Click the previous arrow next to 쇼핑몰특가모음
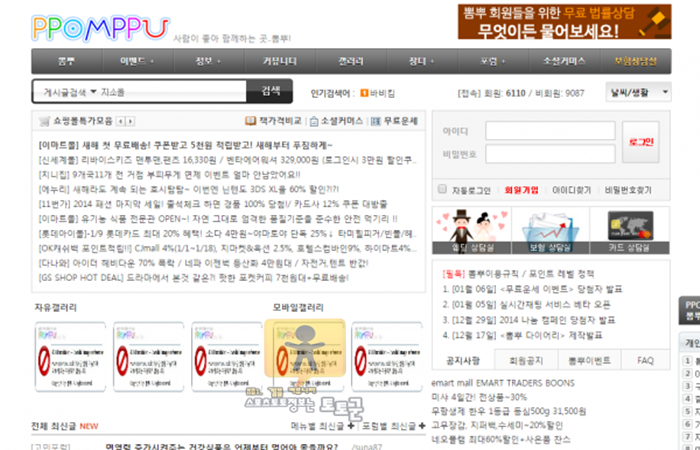This screenshot has width=700, height=450. pos(120,121)
